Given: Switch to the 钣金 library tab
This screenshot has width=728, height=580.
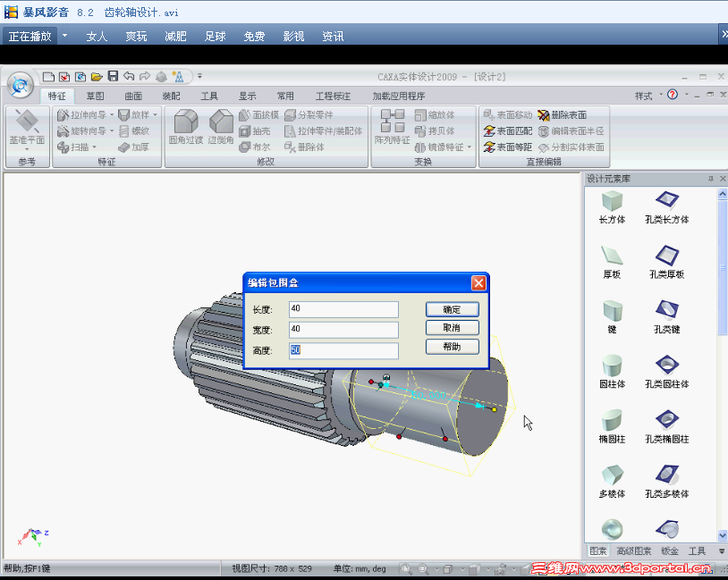Looking at the screenshot, I should click(670, 551).
